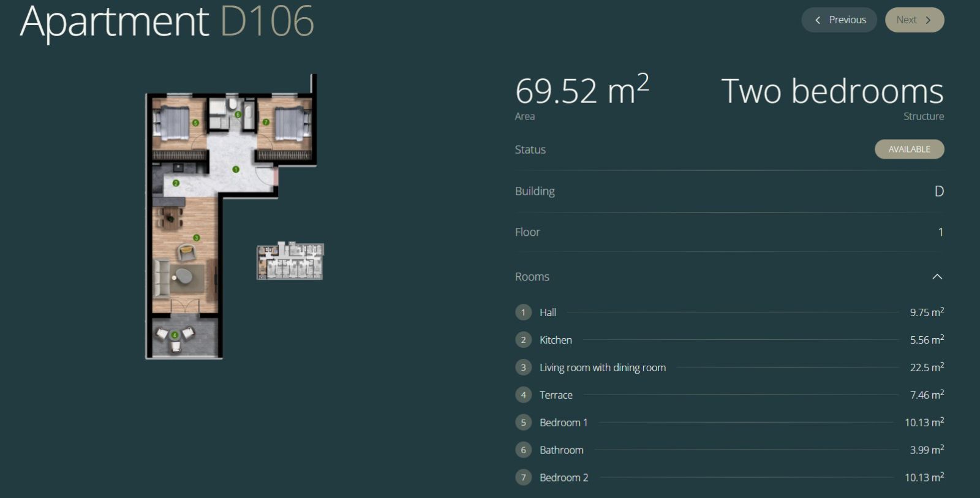
Task: Click the number 5 badge beside Bedroom 1
Action: coord(523,423)
